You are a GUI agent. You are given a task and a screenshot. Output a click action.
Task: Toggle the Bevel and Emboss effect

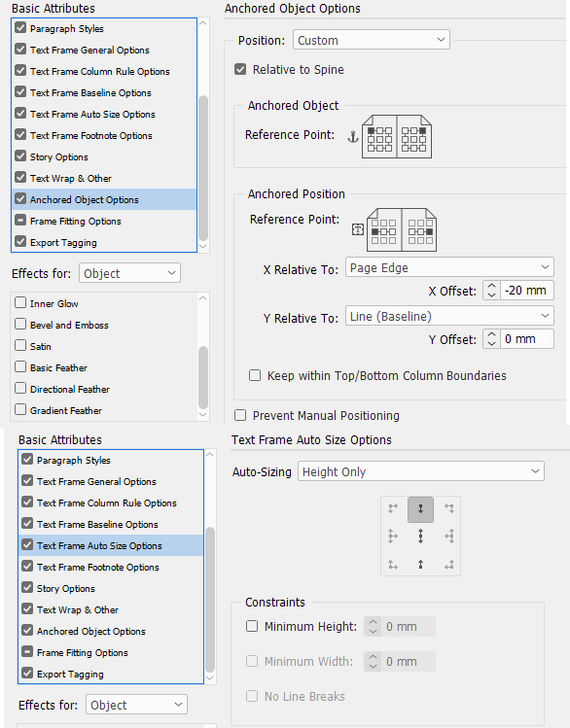point(20,324)
